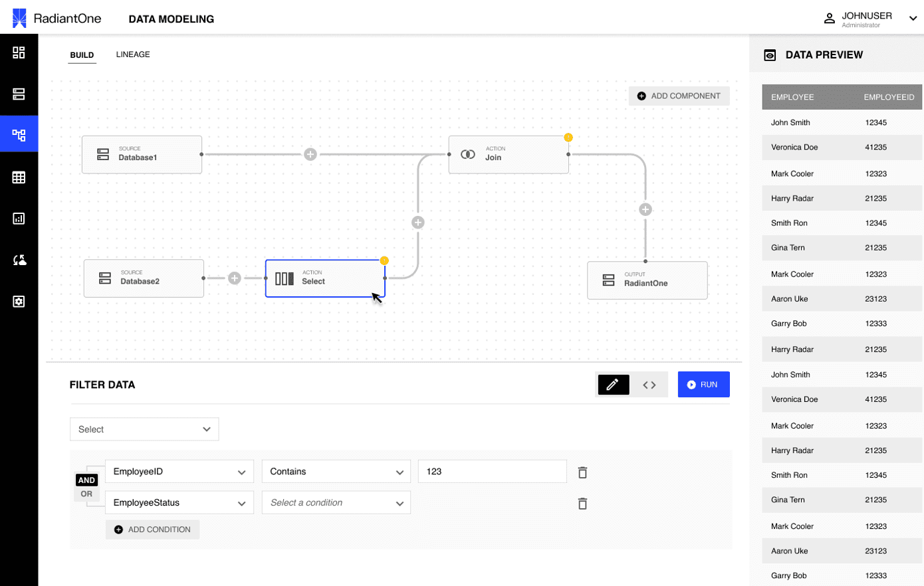
Task: Add node between Database1 and Join
Action: 310,154
